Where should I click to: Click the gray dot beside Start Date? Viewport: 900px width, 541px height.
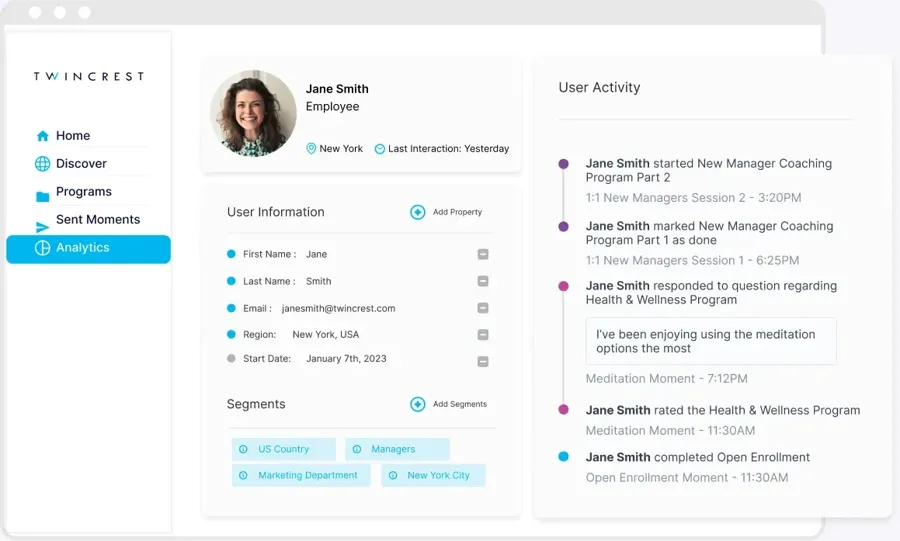[x=231, y=358]
